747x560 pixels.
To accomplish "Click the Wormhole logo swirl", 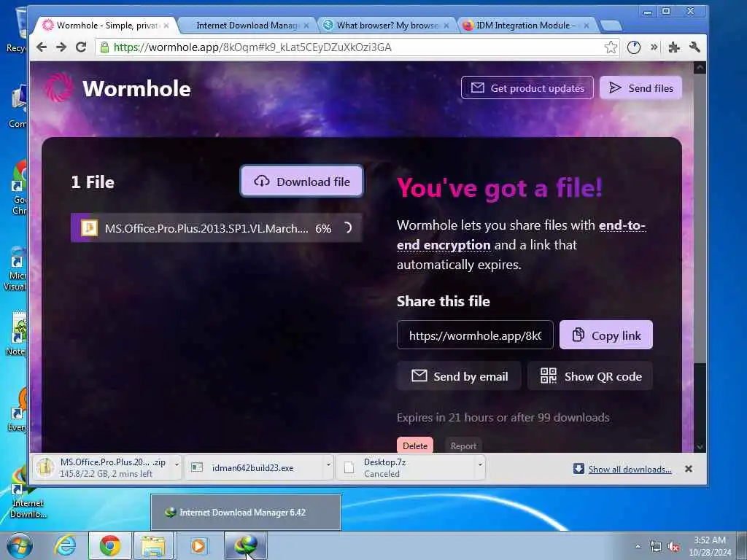I will click(x=59, y=87).
